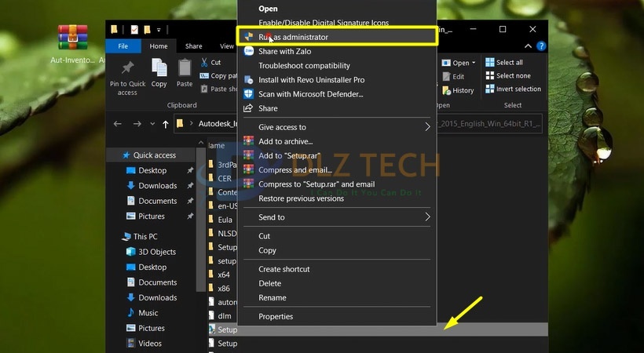The height and width of the screenshot is (353, 644).
Task: Open the Quick Access Toolbar dropdown arrow
Action: [x=159, y=30]
